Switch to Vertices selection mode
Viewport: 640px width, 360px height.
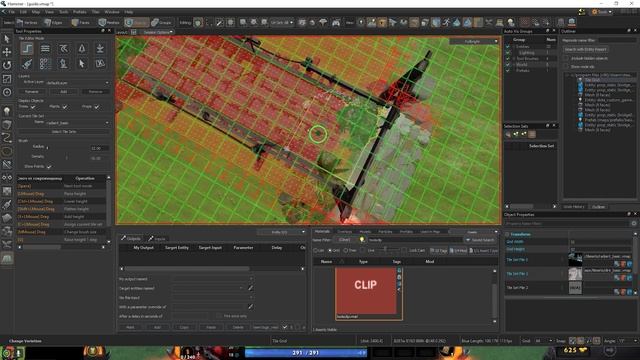28,22
